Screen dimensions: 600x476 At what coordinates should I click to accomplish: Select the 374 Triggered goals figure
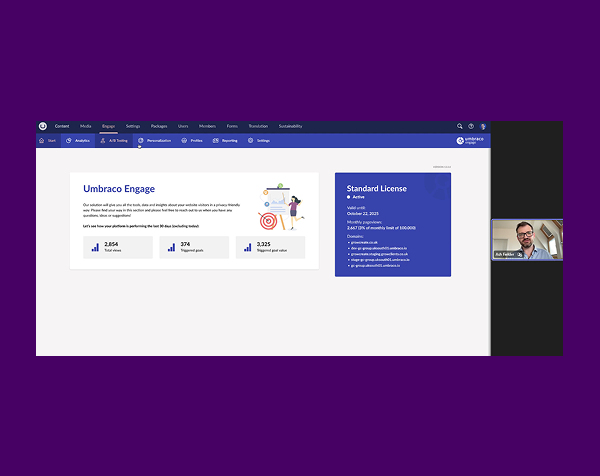pyautogui.click(x=185, y=244)
